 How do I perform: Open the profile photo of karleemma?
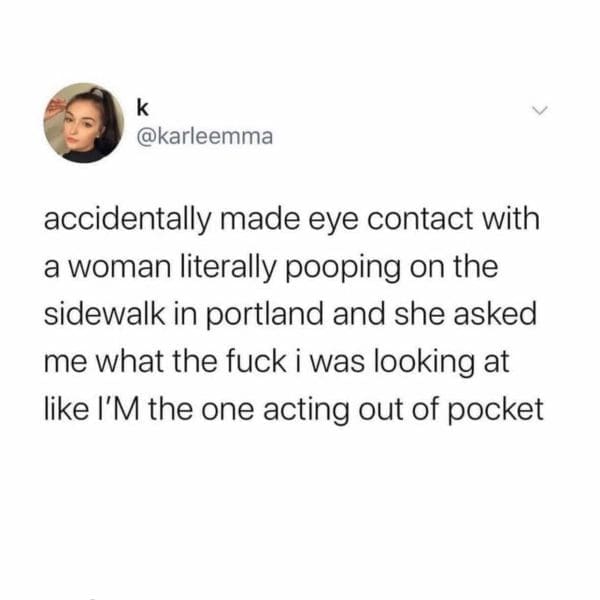83,123
